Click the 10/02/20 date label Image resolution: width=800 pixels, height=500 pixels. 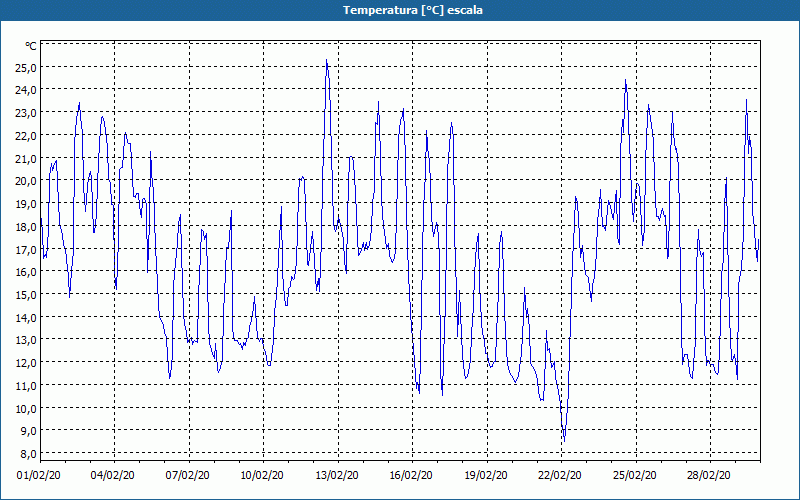click(262, 475)
